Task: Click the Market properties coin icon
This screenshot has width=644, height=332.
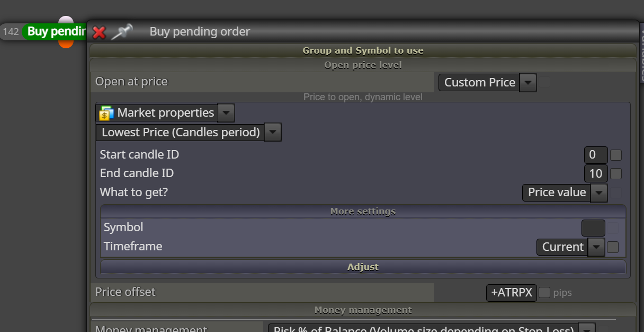Action: [x=106, y=113]
